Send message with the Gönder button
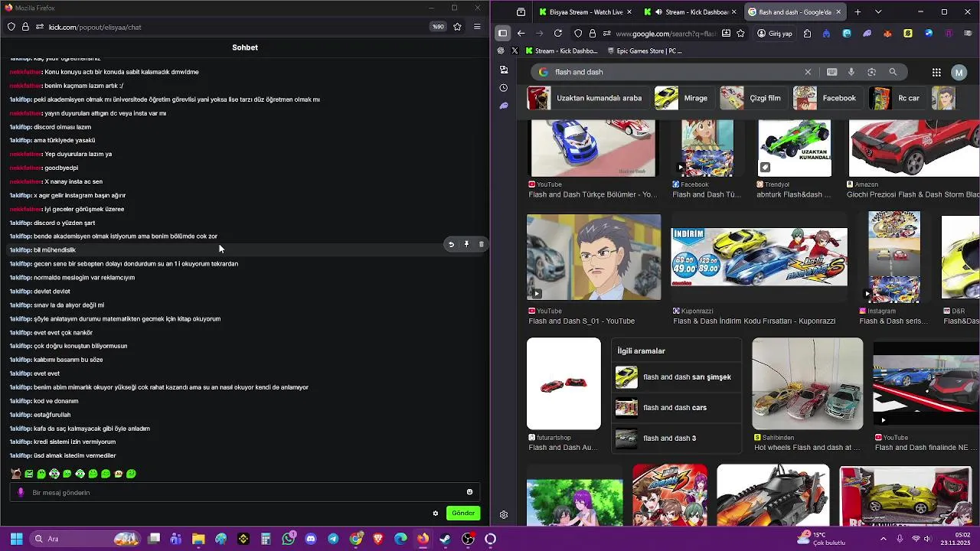980x551 pixels. click(x=463, y=514)
